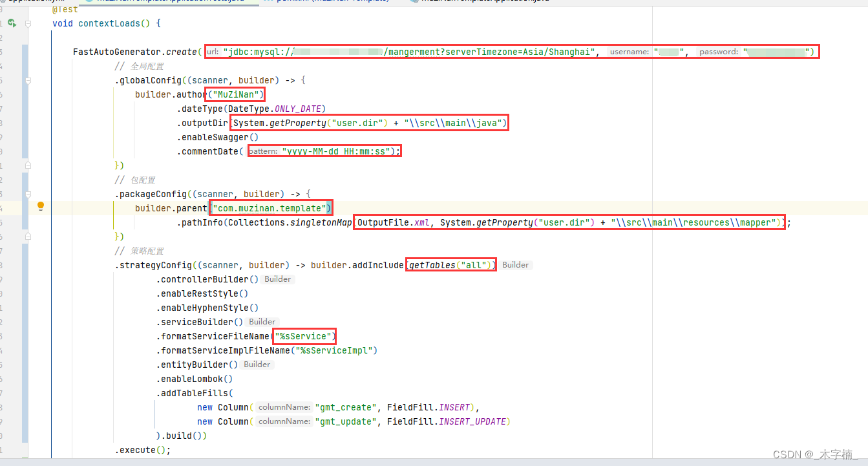Click the resources\\mapper path string
The width and height of the screenshot is (868, 466).
tap(692, 222)
